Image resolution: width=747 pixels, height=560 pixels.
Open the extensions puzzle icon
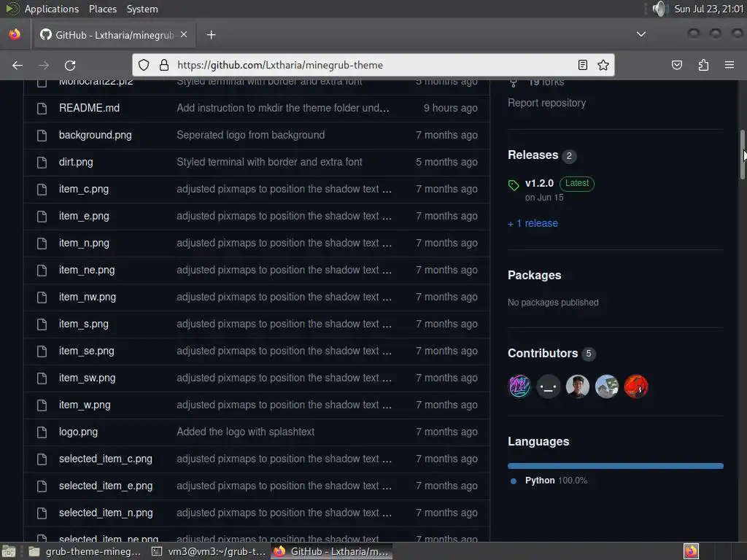click(x=703, y=65)
